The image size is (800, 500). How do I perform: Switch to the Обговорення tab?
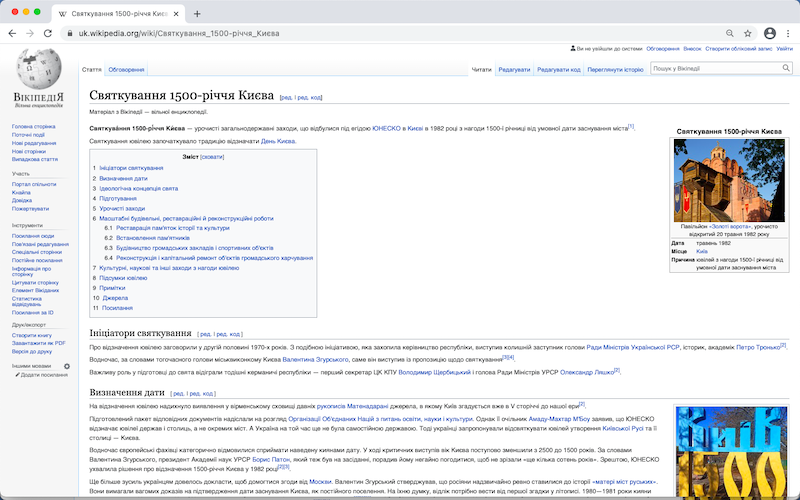(126, 69)
